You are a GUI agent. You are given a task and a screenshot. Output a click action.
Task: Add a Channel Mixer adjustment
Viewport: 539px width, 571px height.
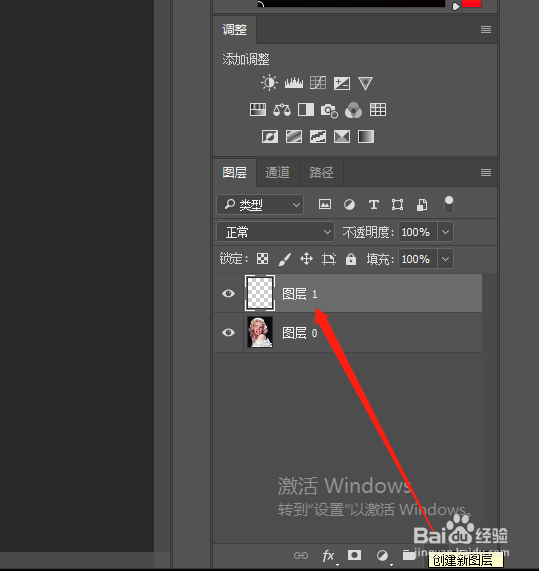(x=353, y=110)
